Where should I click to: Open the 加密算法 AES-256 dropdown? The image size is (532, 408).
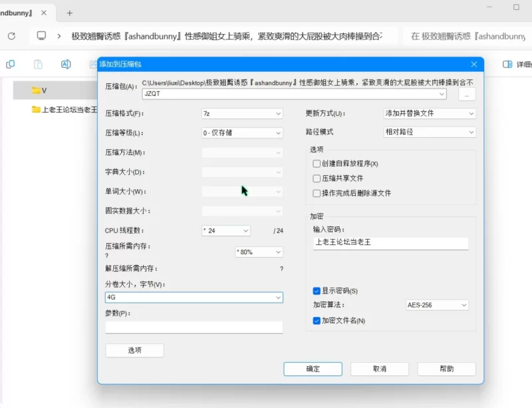[x=437, y=306]
